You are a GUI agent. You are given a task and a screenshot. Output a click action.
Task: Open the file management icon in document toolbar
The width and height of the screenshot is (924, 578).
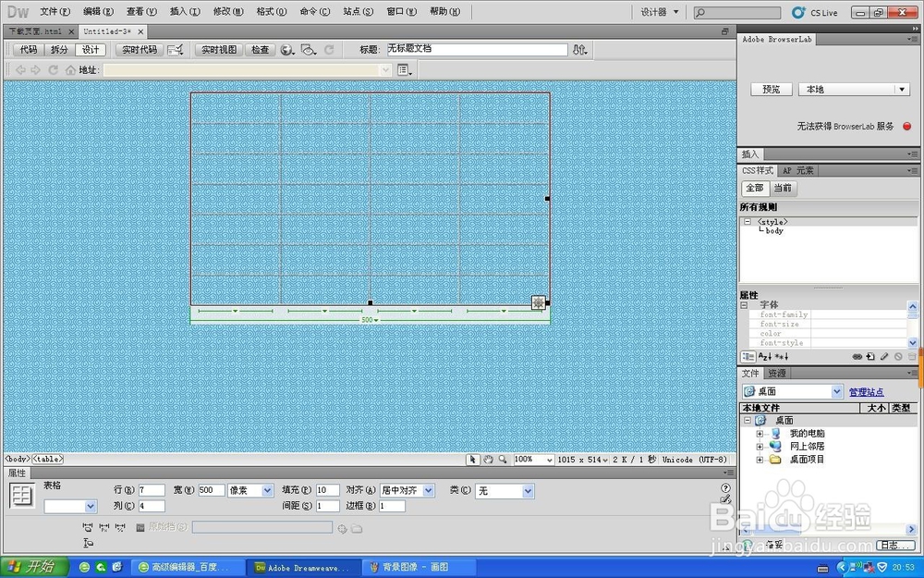point(580,50)
